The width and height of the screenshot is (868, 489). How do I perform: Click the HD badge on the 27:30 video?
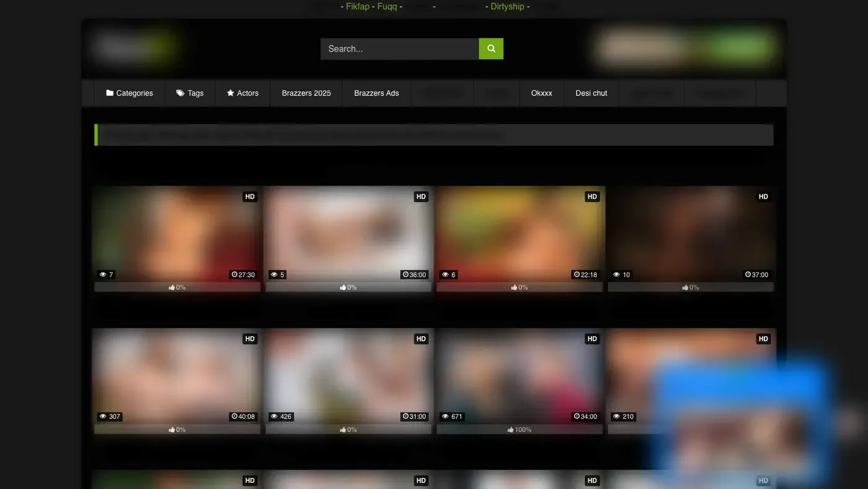coord(250,197)
